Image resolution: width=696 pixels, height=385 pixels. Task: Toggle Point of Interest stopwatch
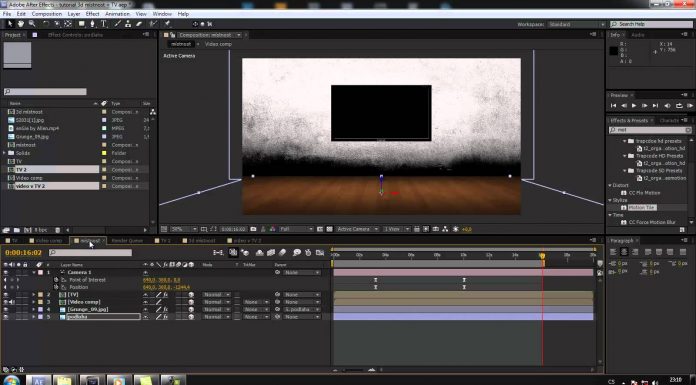[x=56, y=280]
